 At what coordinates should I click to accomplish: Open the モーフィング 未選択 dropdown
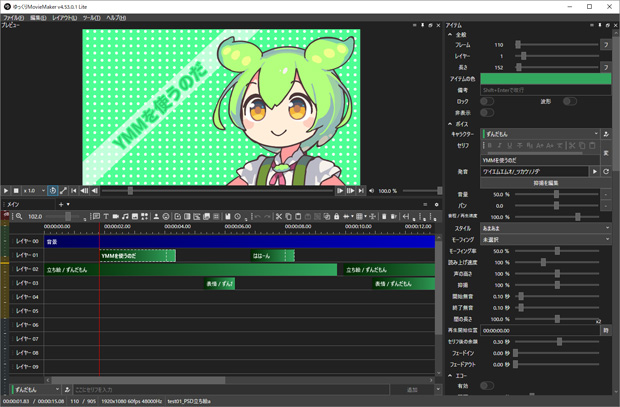coord(546,239)
